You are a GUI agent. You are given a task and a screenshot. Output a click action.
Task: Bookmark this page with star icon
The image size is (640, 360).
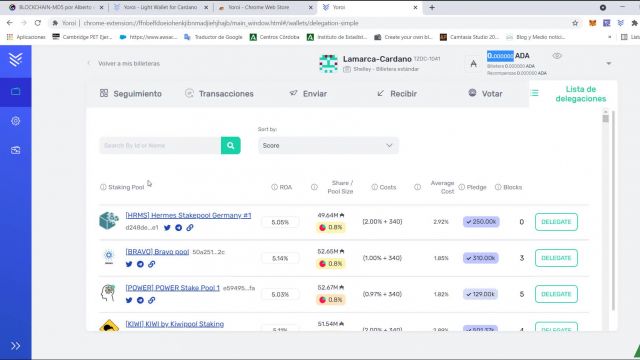pos(575,23)
